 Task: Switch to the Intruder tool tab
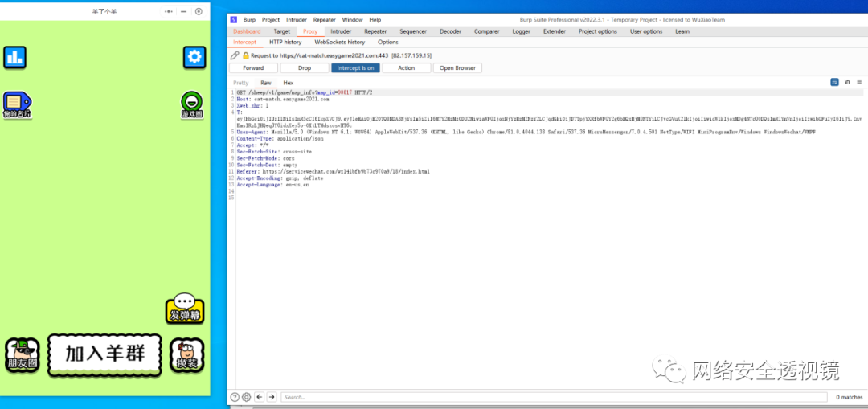341,31
